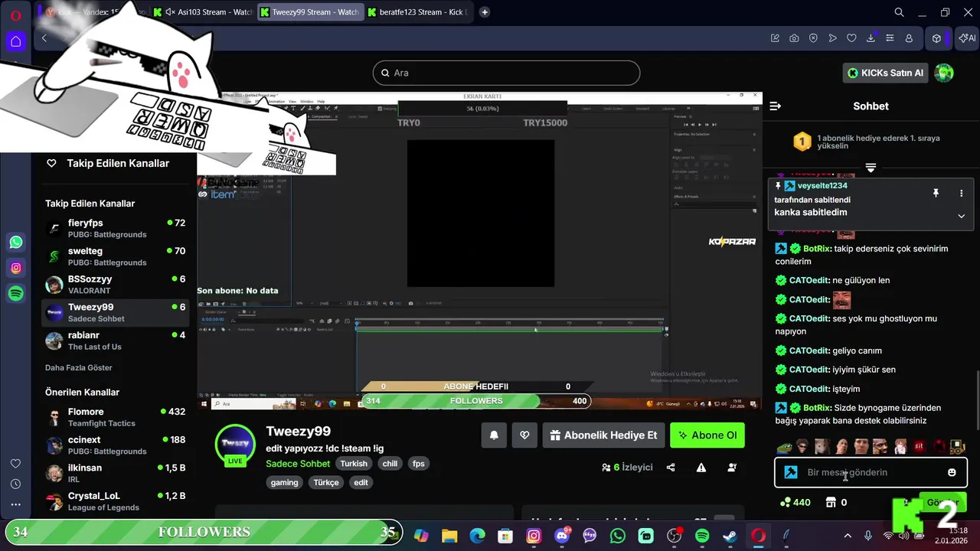Open Spotify in the Opera sidebar
The image size is (980, 551).
(x=16, y=293)
